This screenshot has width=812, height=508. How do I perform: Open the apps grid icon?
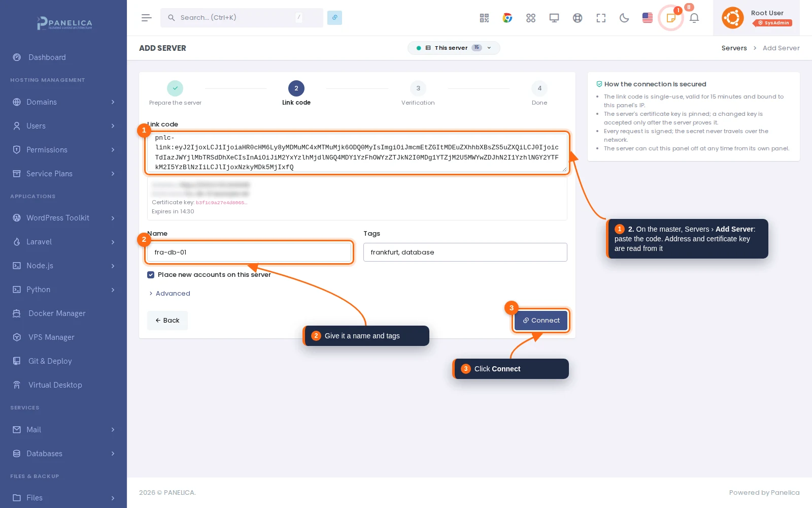click(531, 18)
